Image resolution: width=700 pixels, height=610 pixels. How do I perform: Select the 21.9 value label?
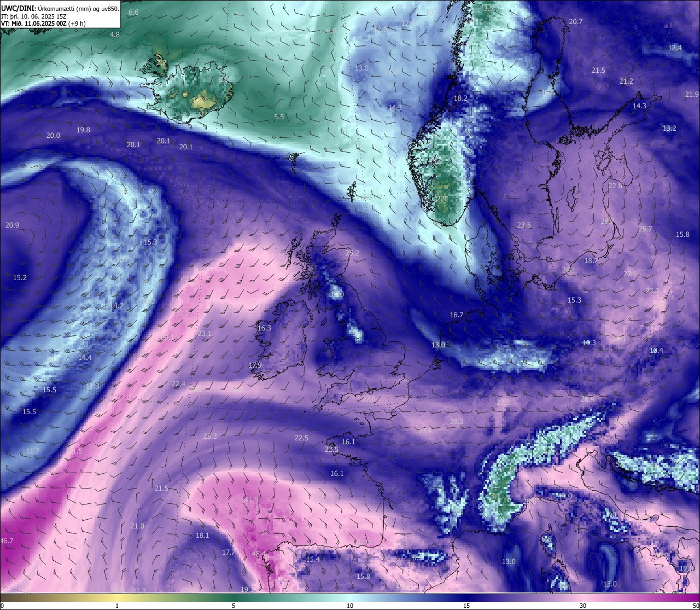click(691, 94)
